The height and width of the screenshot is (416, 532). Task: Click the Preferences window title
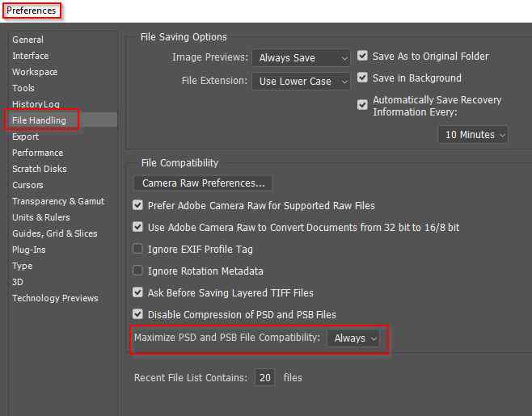tap(32, 11)
